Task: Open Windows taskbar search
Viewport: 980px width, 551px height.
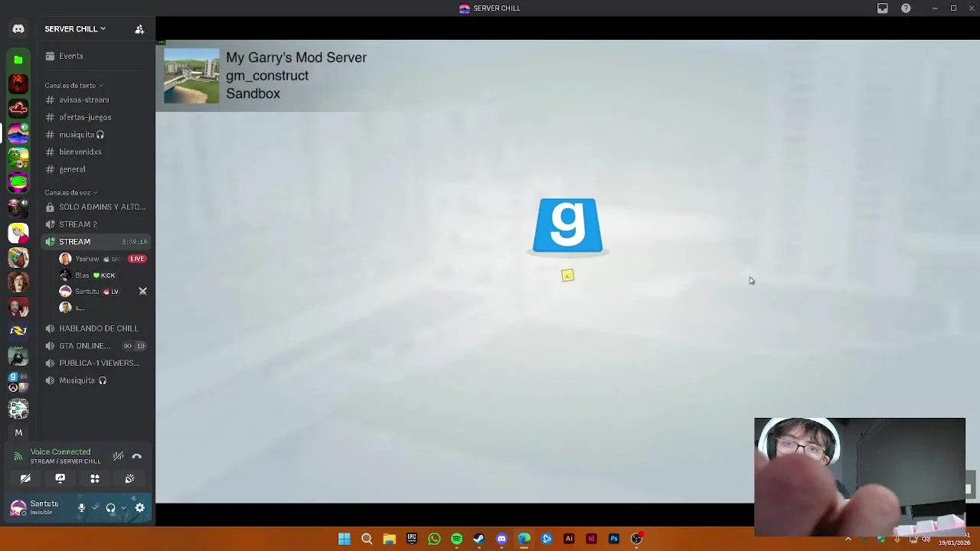Action: [x=367, y=539]
